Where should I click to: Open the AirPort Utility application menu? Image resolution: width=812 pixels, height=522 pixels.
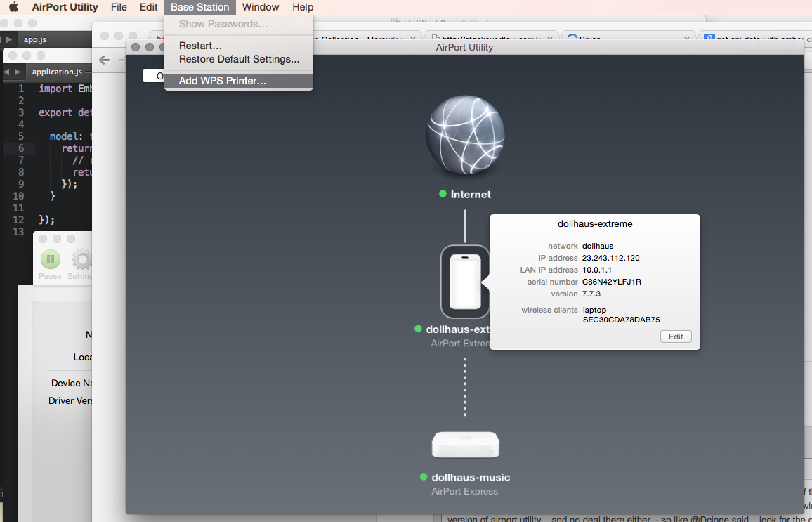[65, 7]
